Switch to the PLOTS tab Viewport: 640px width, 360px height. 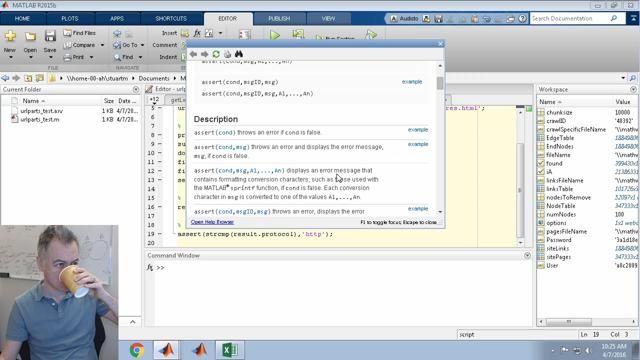(70, 19)
